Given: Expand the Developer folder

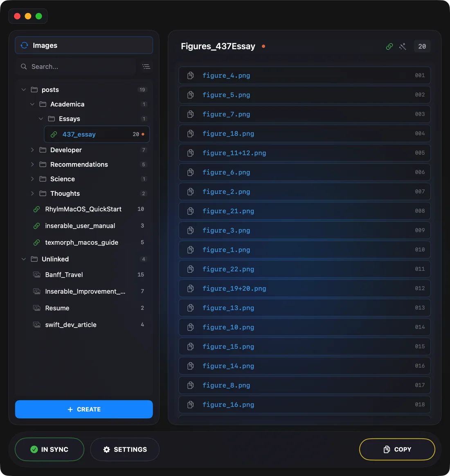Looking at the screenshot, I should point(32,150).
